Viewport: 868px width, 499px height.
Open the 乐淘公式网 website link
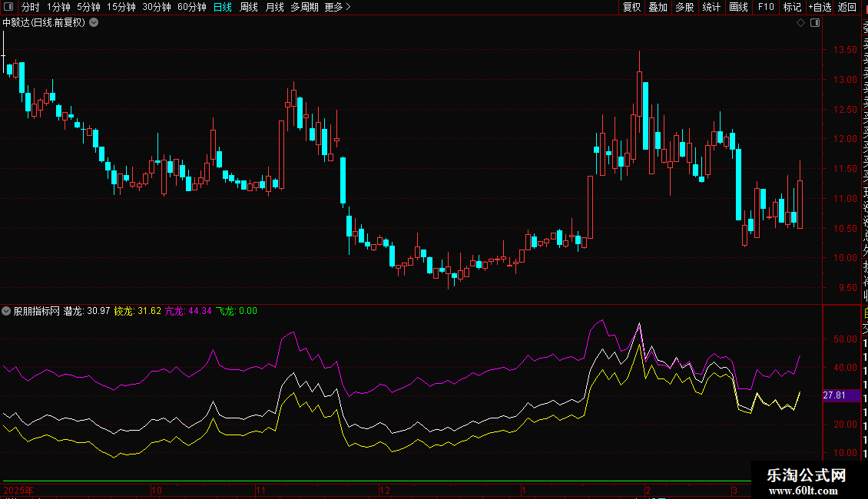[807, 481]
